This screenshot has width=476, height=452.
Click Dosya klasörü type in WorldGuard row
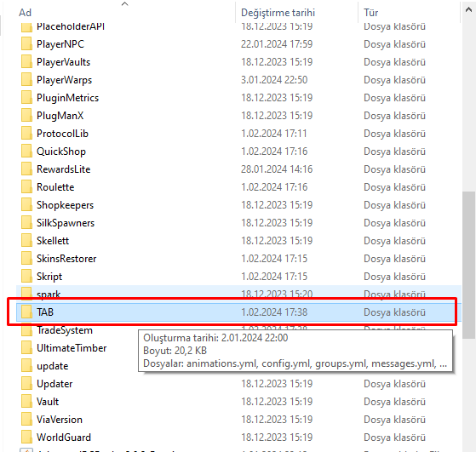click(x=394, y=438)
